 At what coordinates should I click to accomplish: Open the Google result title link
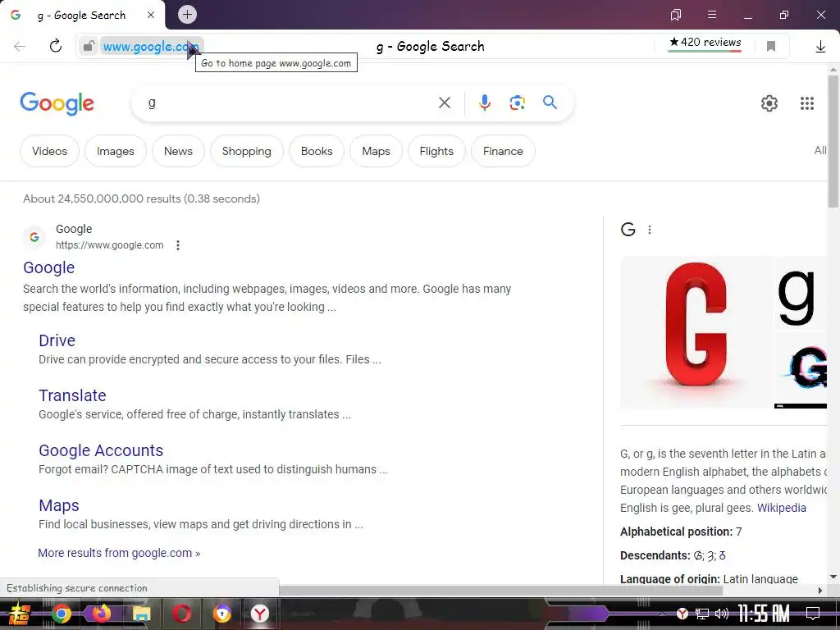(x=48, y=267)
